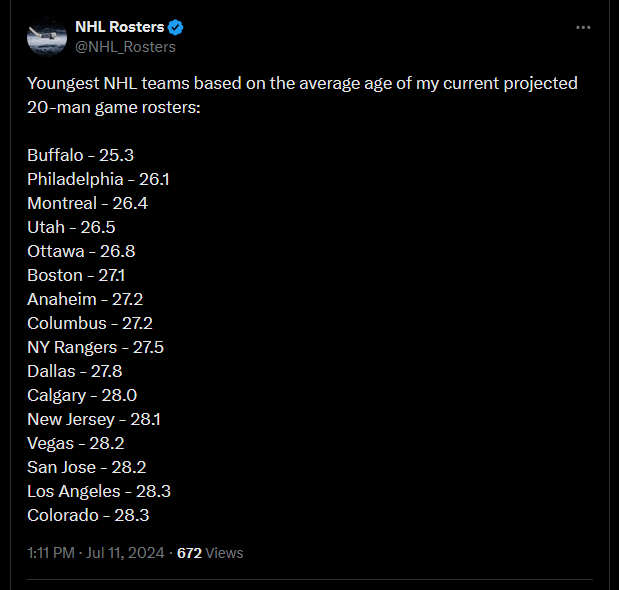Image resolution: width=619 pixels, height=590 pixels.
Task: Open the more options ellipsis menu
Action: (x=583, y=27)
